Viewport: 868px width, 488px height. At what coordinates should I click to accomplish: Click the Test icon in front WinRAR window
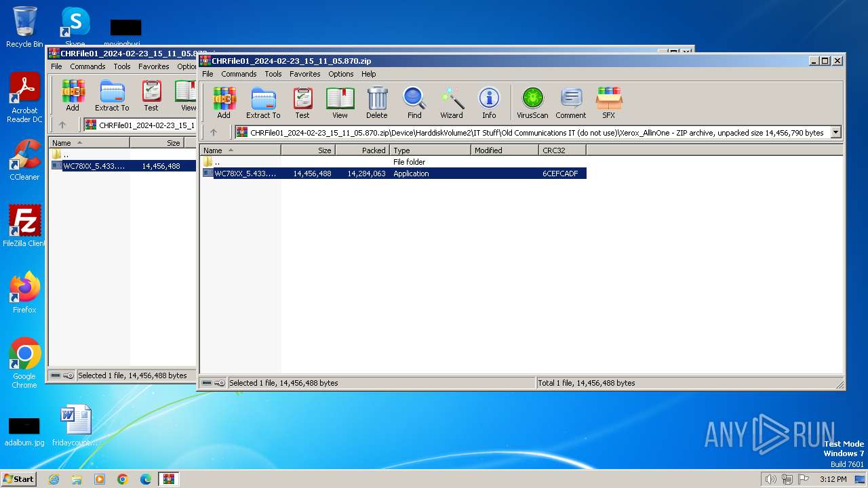302,103
